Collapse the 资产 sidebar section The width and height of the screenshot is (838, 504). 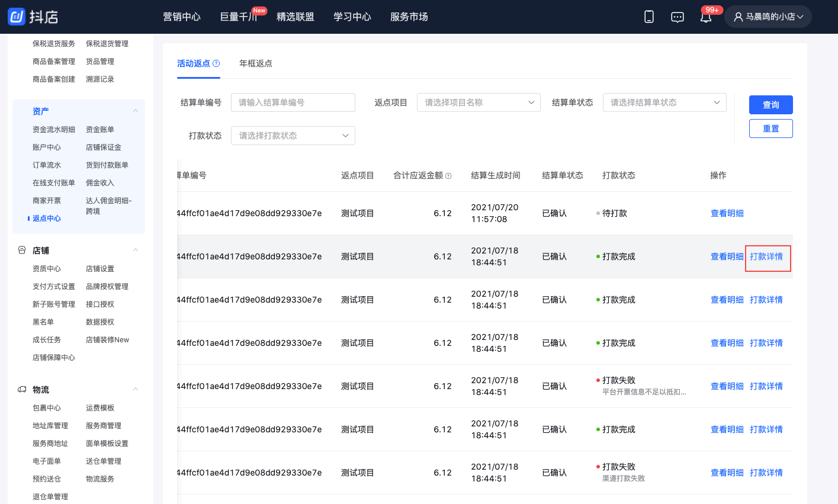point(136,111)
